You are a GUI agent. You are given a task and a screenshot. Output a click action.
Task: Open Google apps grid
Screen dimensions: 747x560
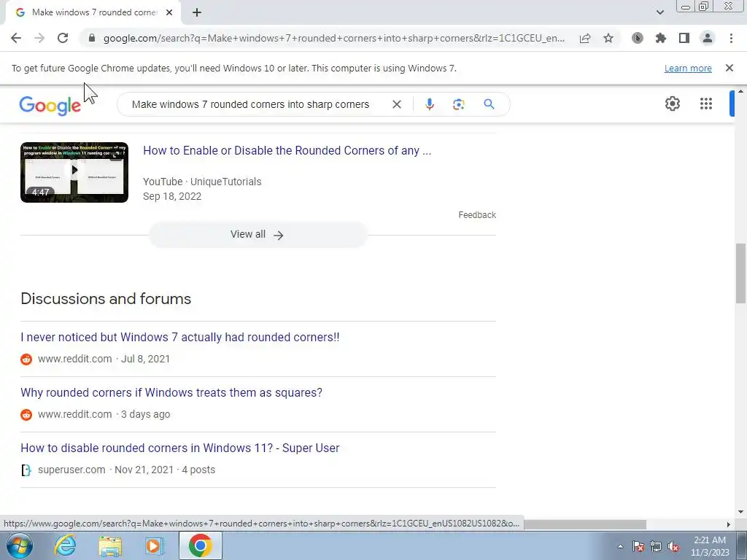[706, 104]
